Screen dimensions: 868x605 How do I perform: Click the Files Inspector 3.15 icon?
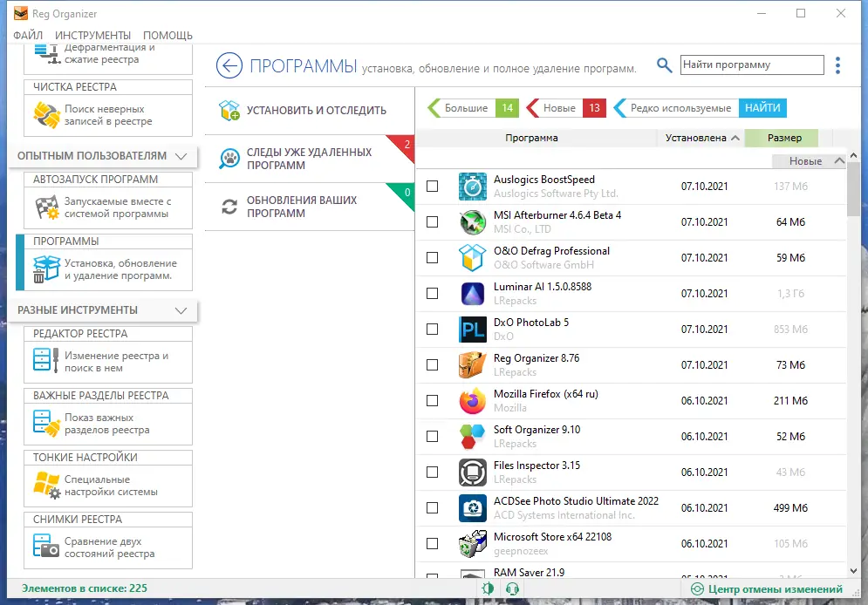click(472, 472)
